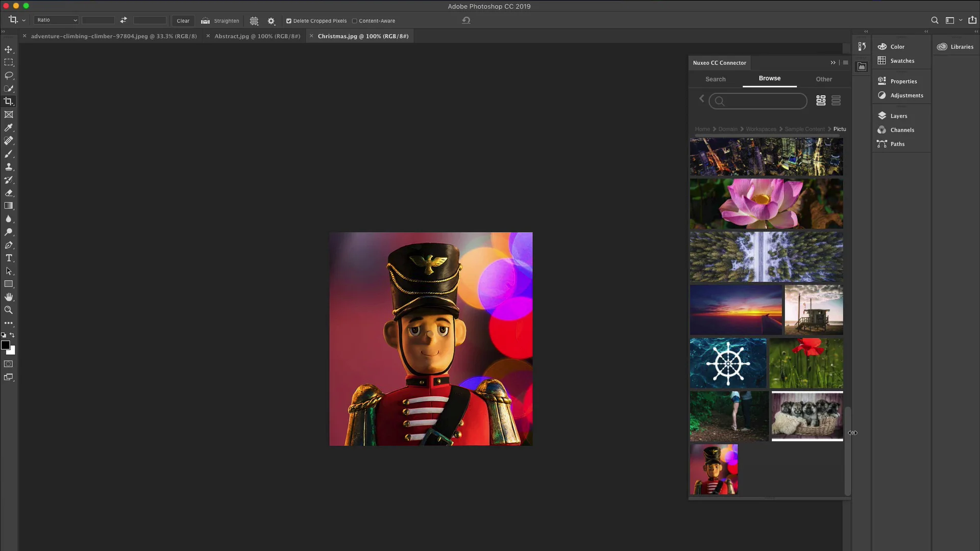Image resolution: width=980 pixels, height=551 pixels.
Task: Open the foreground color picker
Action: (x=5, y=345)
